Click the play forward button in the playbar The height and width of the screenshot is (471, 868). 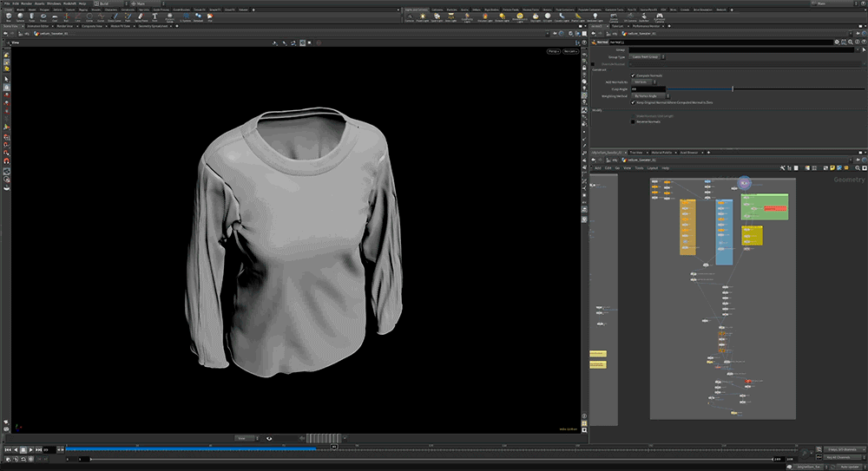33,449
